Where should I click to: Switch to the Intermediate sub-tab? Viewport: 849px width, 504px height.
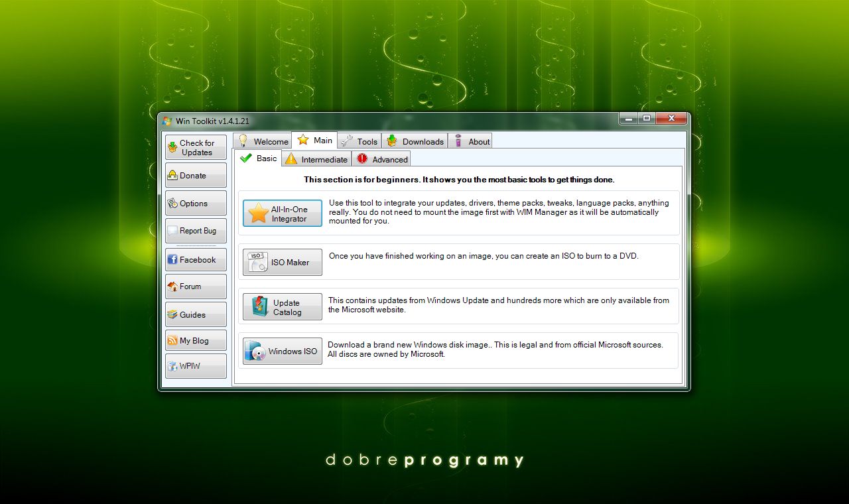coord(316,159)
